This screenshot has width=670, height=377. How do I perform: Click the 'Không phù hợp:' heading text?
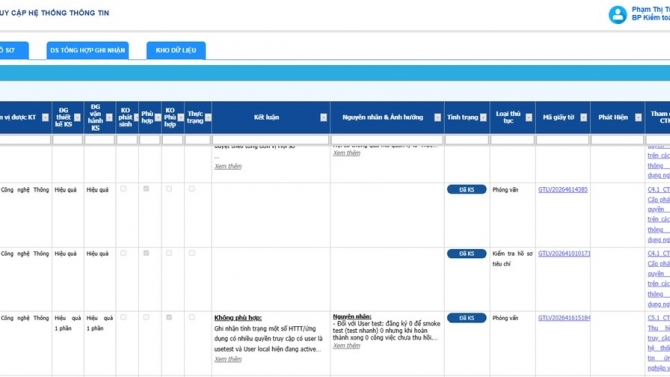238,318
